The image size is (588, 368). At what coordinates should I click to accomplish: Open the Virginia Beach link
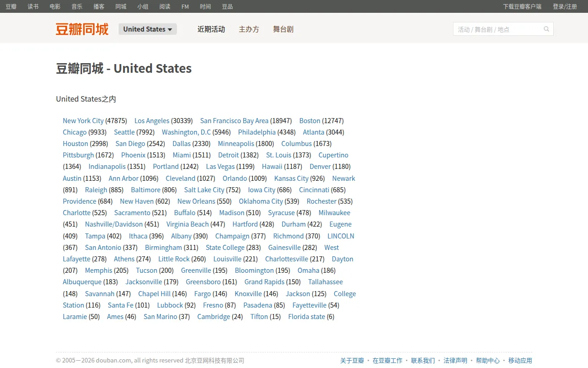point(187,224)
